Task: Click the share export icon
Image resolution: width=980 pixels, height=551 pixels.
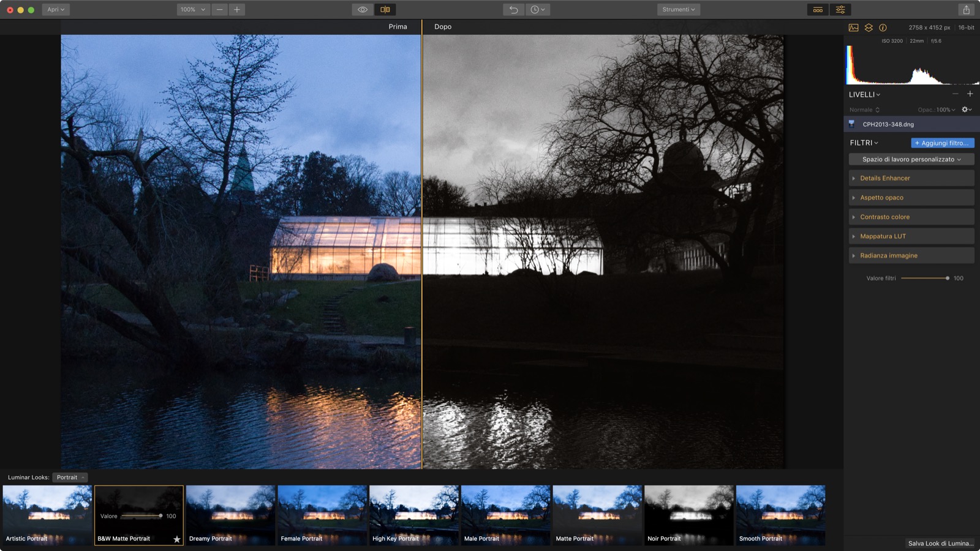Action: coord(966,10)
